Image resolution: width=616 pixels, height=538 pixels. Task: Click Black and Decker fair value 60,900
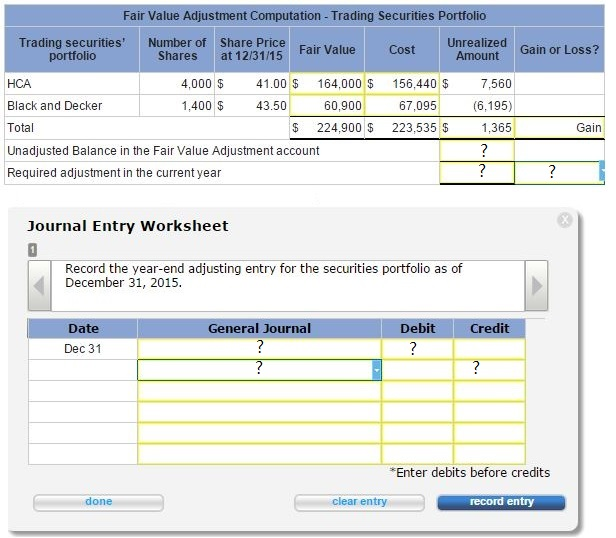click(327, 105)
